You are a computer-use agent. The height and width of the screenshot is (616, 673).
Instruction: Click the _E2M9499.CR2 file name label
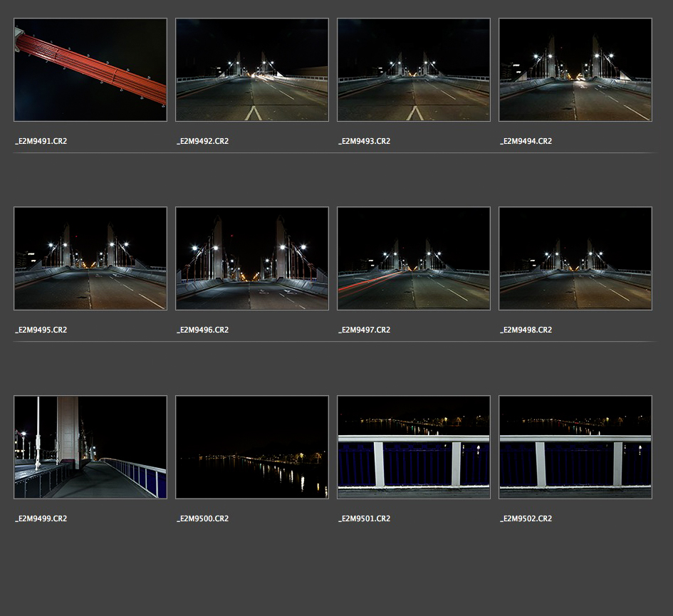coord(41,518)
